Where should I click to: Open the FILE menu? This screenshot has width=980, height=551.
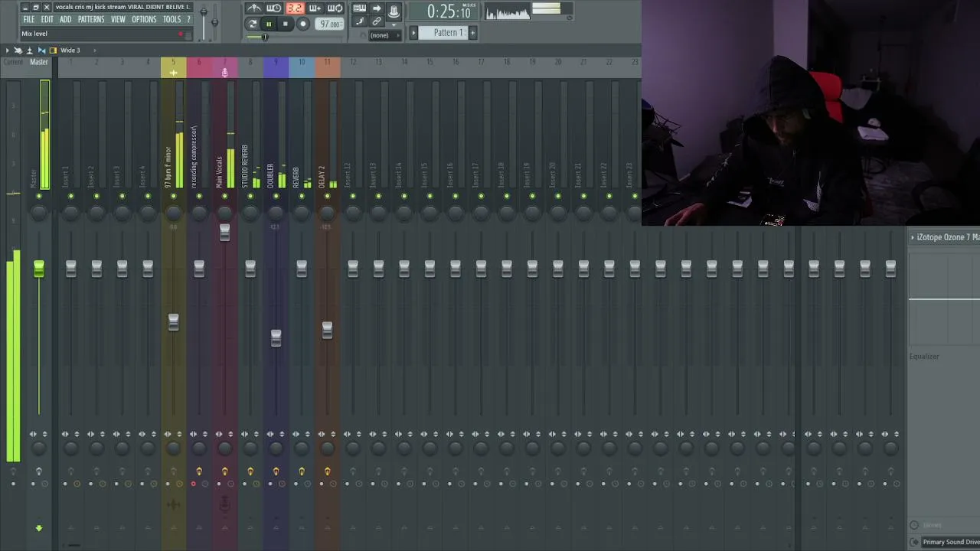pos(28,19)
